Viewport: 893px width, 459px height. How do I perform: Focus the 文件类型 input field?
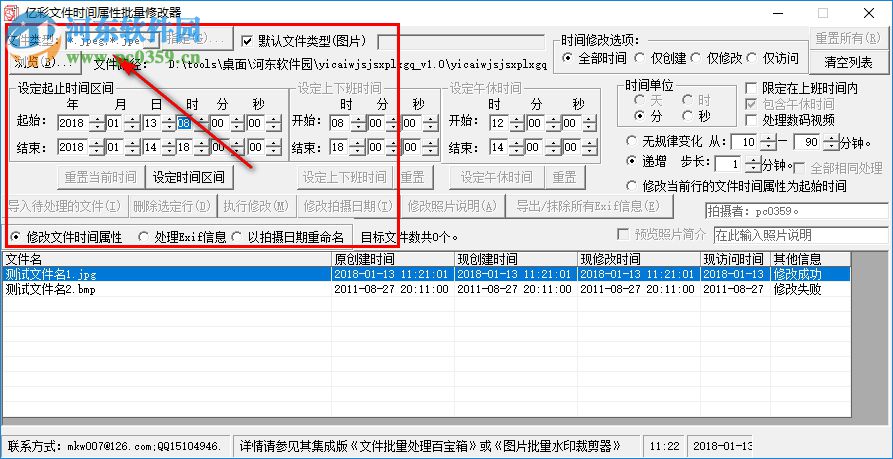(x=112, y=41)
